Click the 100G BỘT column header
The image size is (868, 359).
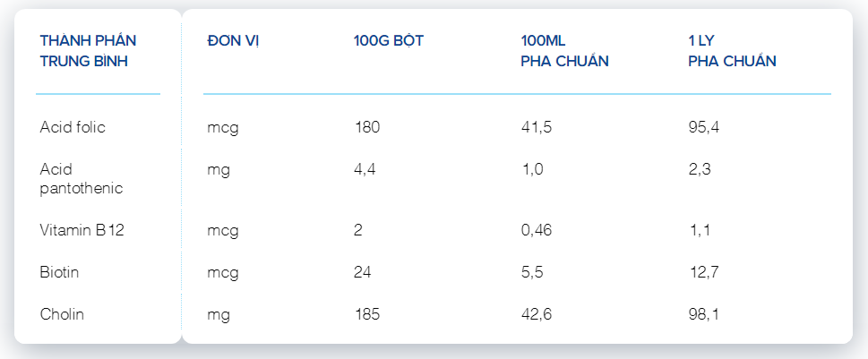[389, 41]
